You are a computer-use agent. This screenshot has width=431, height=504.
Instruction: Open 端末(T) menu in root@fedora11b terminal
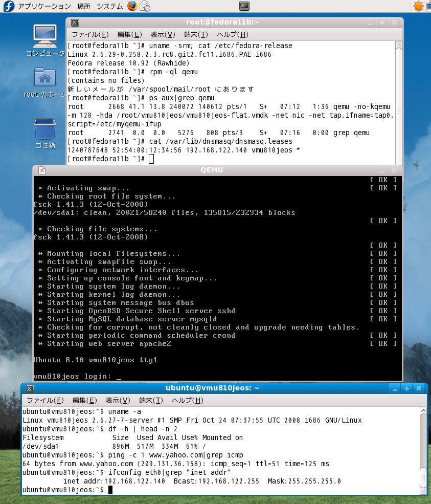tap(196, 34)
